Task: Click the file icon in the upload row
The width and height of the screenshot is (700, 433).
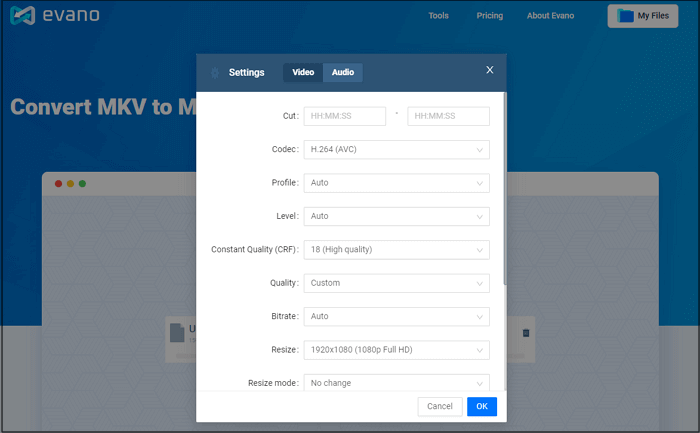Action: pos(176,332)
